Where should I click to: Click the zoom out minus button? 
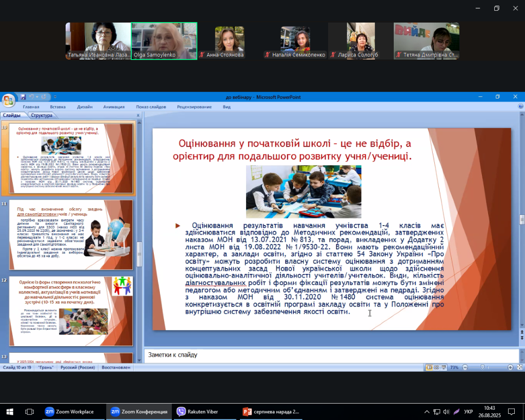tap(465, 367)
